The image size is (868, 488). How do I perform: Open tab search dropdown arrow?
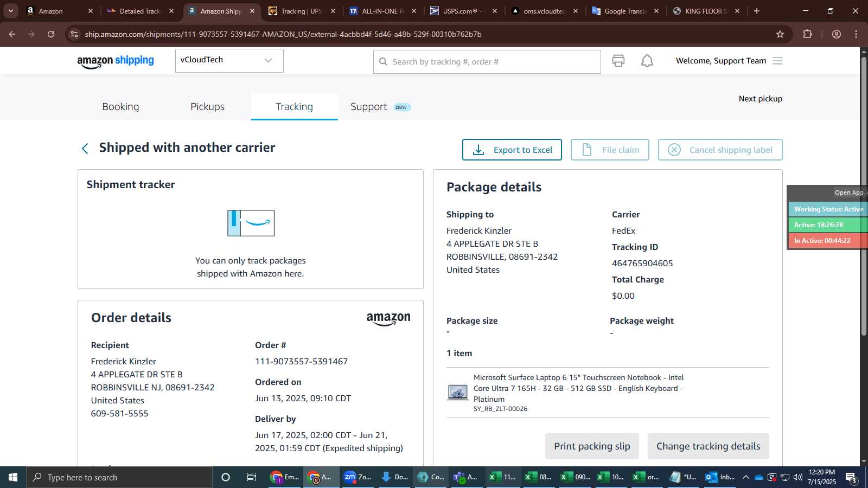point(10,11)
